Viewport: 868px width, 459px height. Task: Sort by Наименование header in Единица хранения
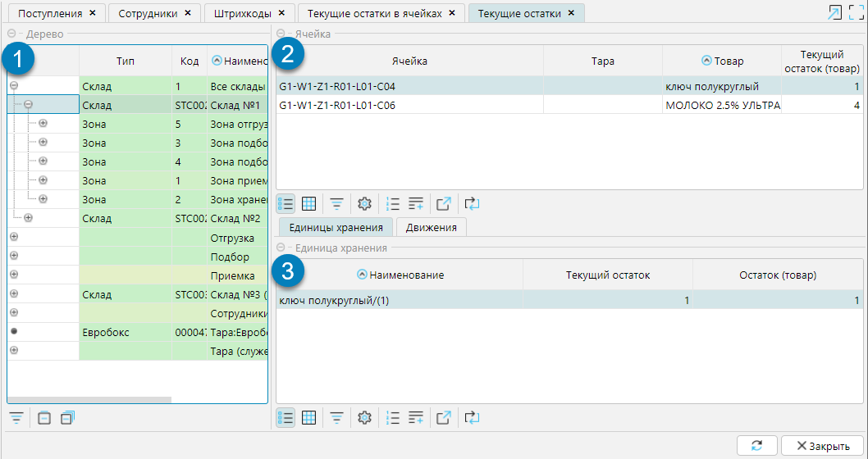click(x=400, y=275)
